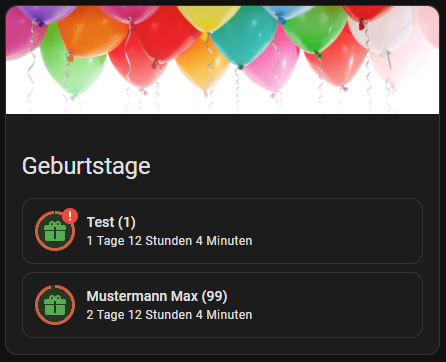Click the Geburtstage card title
Screen dimensions: 446x362
[86, 166]
